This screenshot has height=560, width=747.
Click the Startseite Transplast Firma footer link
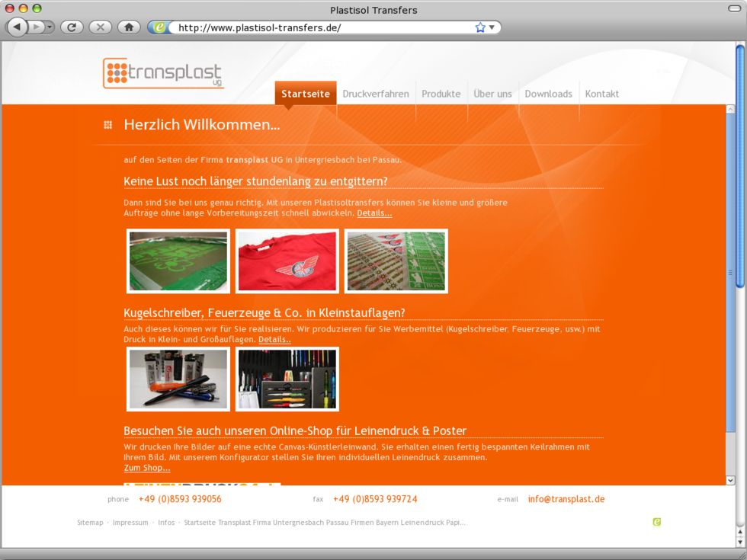325,523
